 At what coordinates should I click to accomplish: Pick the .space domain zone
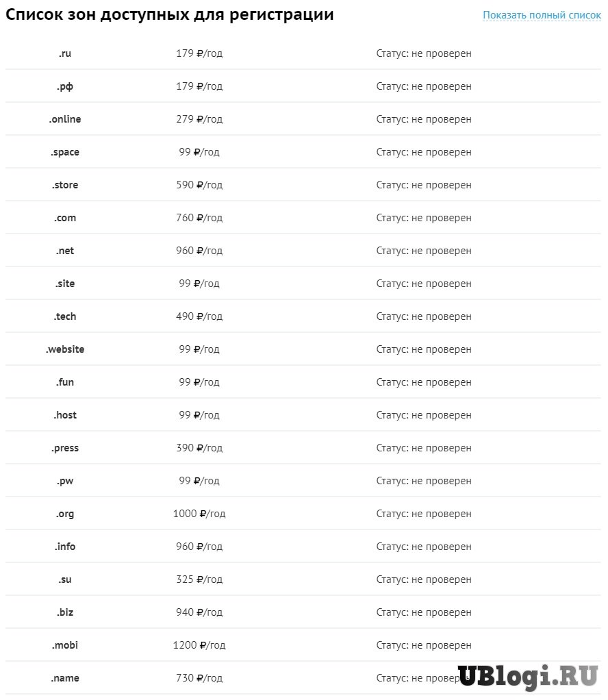click(65, 152)
